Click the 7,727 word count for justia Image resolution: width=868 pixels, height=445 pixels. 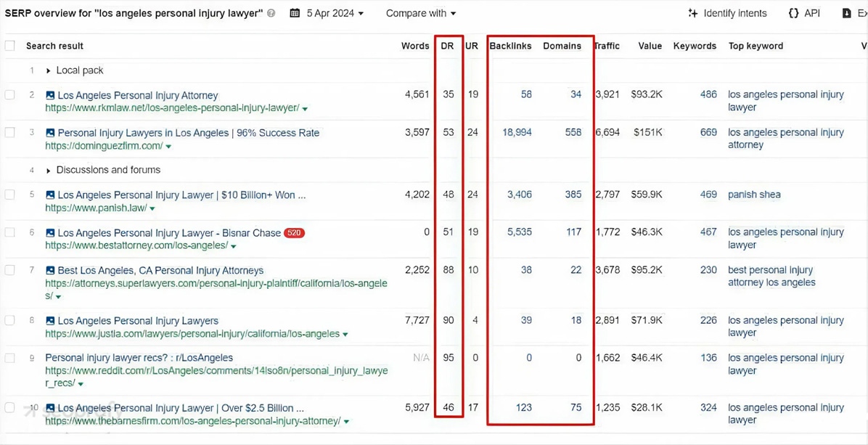(x=417, y=320)
